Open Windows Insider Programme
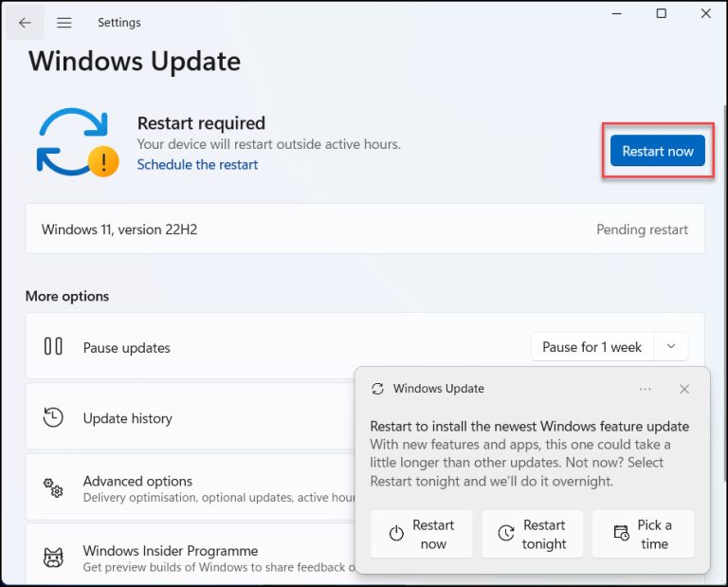 (x=191, y=555)
